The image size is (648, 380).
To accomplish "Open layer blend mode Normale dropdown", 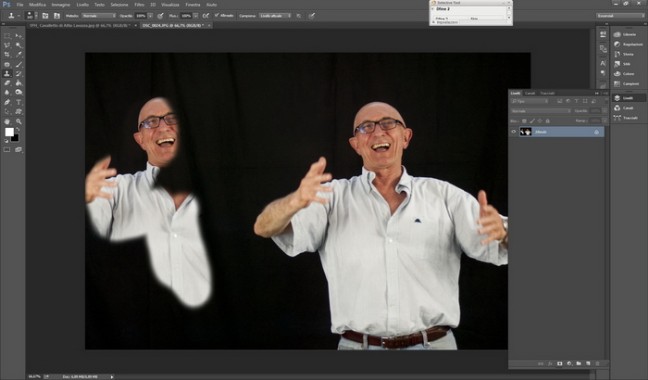I will [541, 111].
